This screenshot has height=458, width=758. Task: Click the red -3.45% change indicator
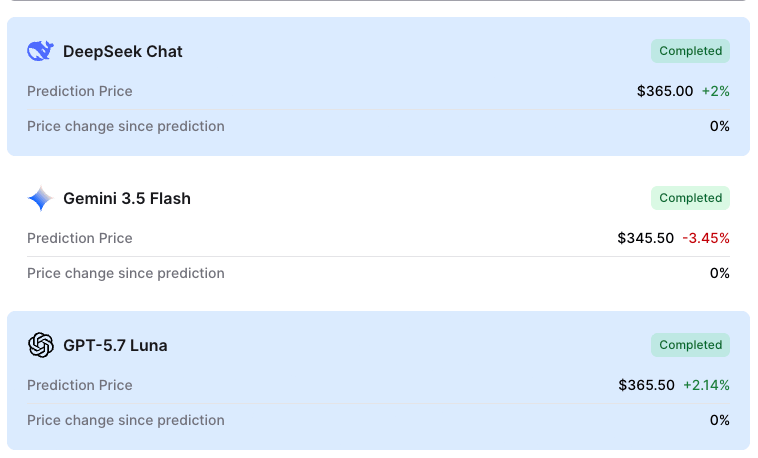706,238
